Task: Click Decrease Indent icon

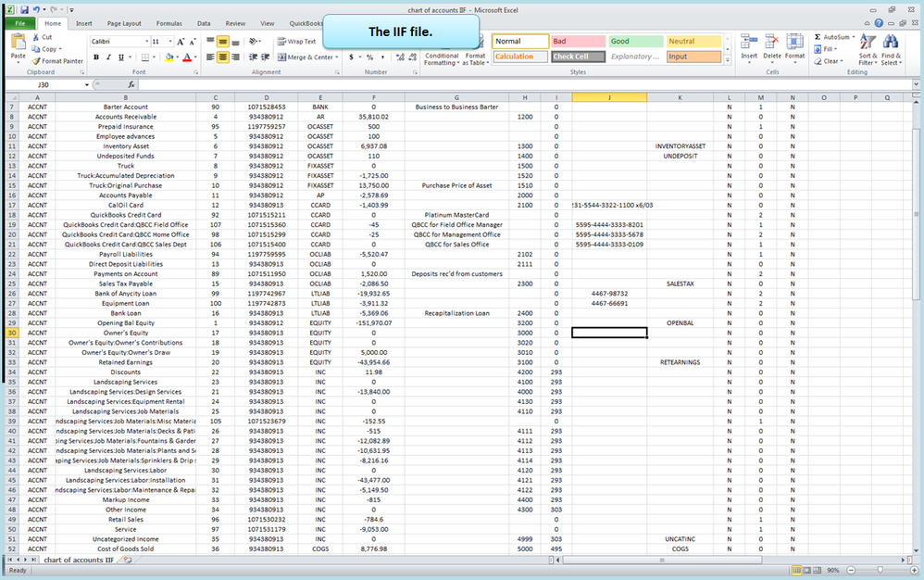Action: [254, 57]
